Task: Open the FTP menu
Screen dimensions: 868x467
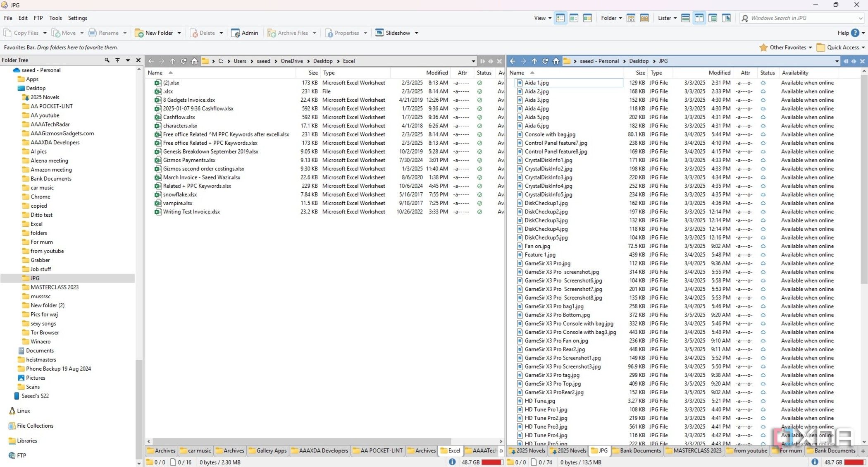Action: [x=38, y=18]
